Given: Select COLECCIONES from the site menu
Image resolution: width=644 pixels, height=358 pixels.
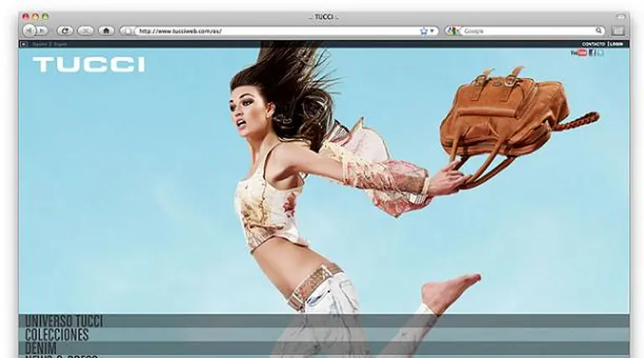Looking at the screenshot, I should pyautogui.click(x=57, y=335).
